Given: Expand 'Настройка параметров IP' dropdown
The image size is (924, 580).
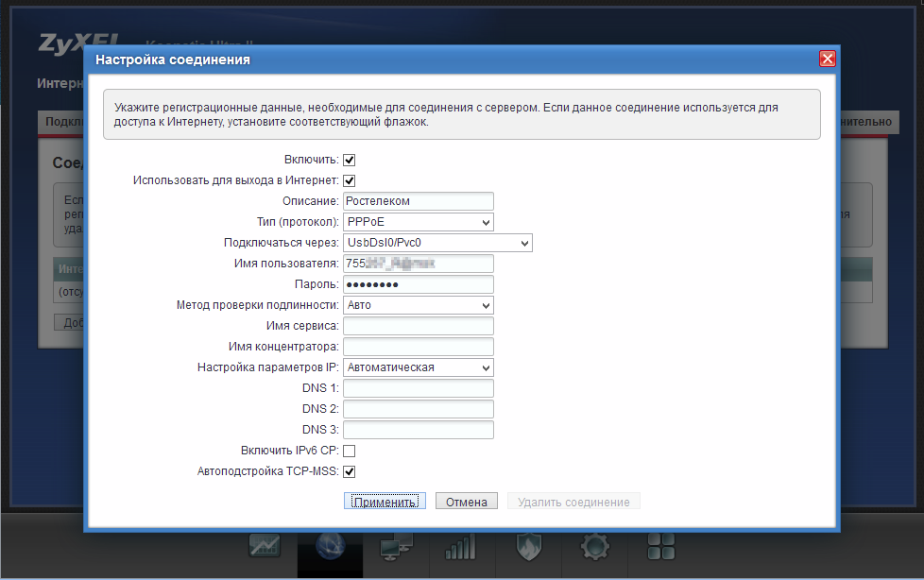Looking at the screenshot, I should point(418,367).
